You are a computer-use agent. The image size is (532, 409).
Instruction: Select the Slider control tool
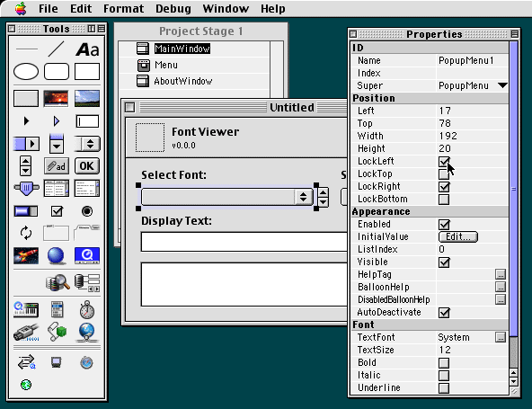click(26, 188)
